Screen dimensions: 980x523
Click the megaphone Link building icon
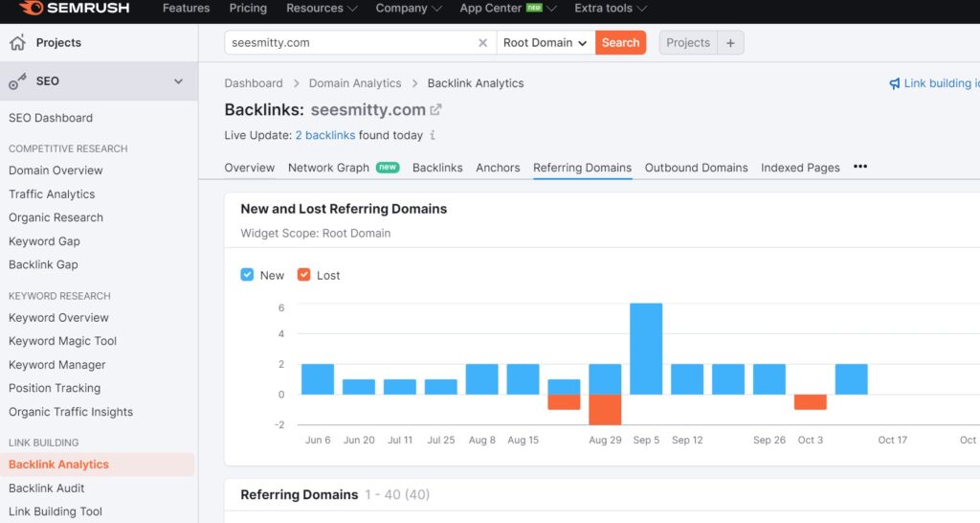coord(895,83)
